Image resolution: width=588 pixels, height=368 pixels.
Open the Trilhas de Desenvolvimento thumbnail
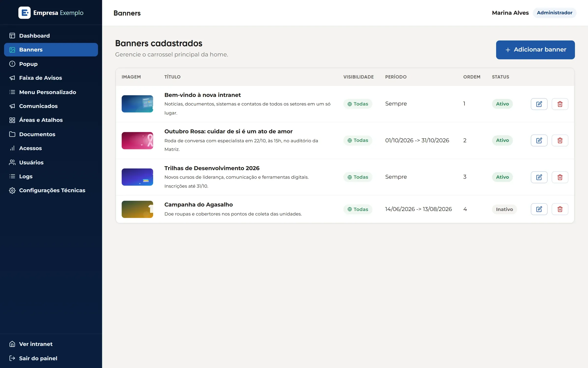pyautogui.click(x=137, y=177)
